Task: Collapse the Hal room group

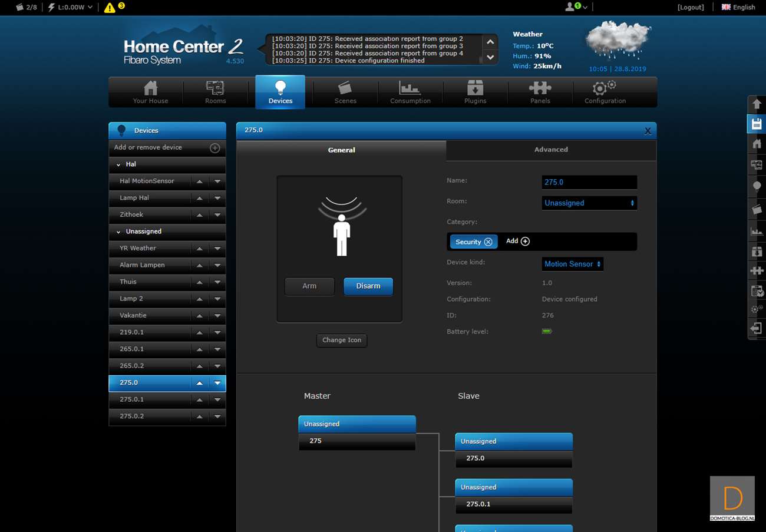Action: click(118, 165)
